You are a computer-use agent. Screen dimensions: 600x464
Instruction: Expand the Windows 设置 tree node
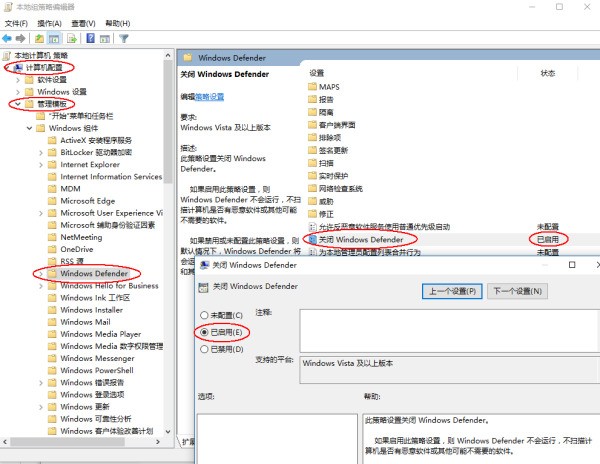tap(18, 92)
